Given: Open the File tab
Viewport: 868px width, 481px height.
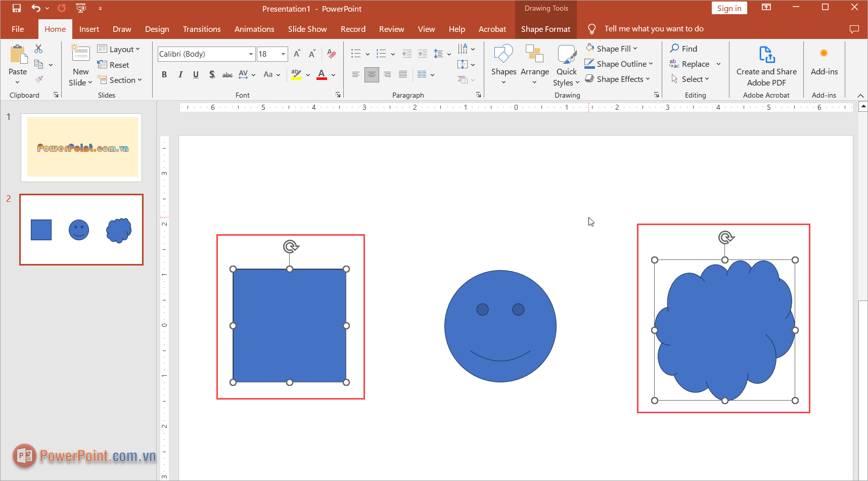Looking at the screenshot, I should [18, 29].
